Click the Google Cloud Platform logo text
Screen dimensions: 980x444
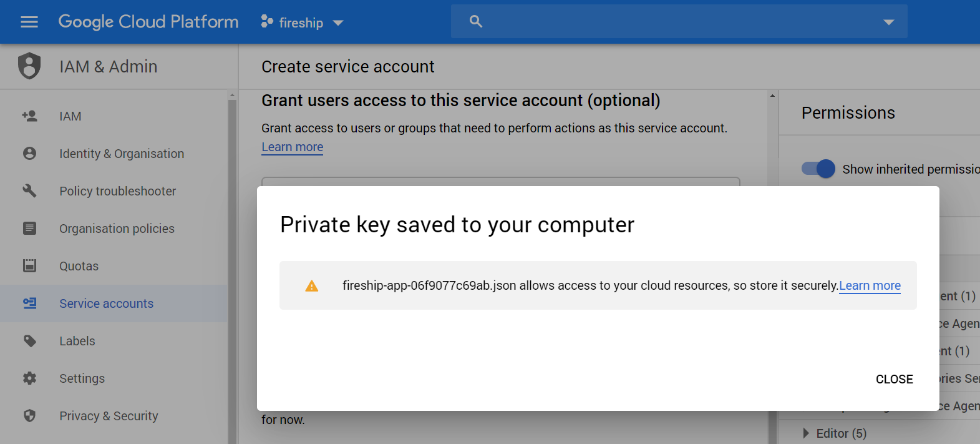pyautogui.click(x=148, y=22)
